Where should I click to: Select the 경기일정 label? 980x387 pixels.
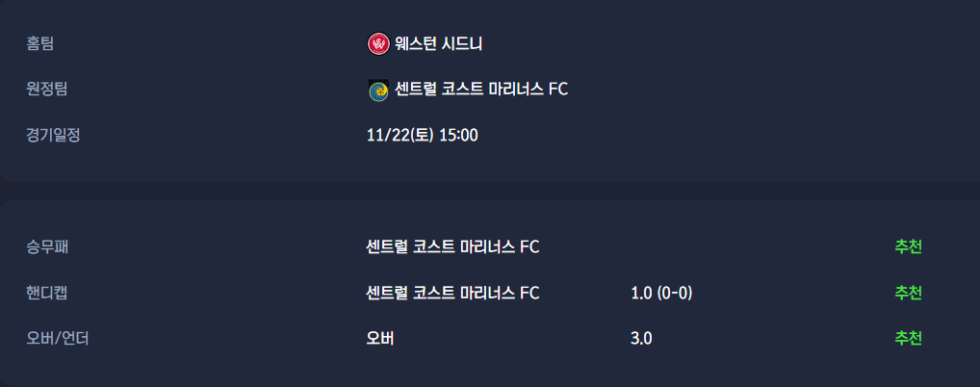pyautogui.click(x=53, y=135)
